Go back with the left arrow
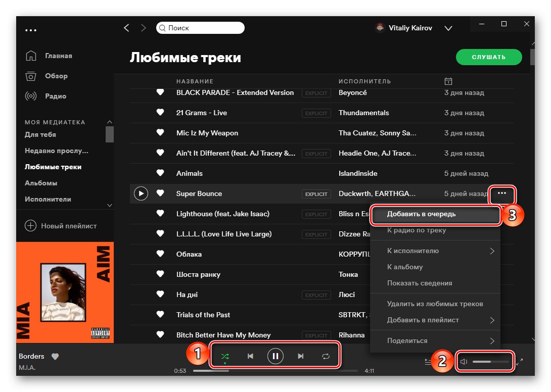 pyautogui.click(x=127, y=28)
